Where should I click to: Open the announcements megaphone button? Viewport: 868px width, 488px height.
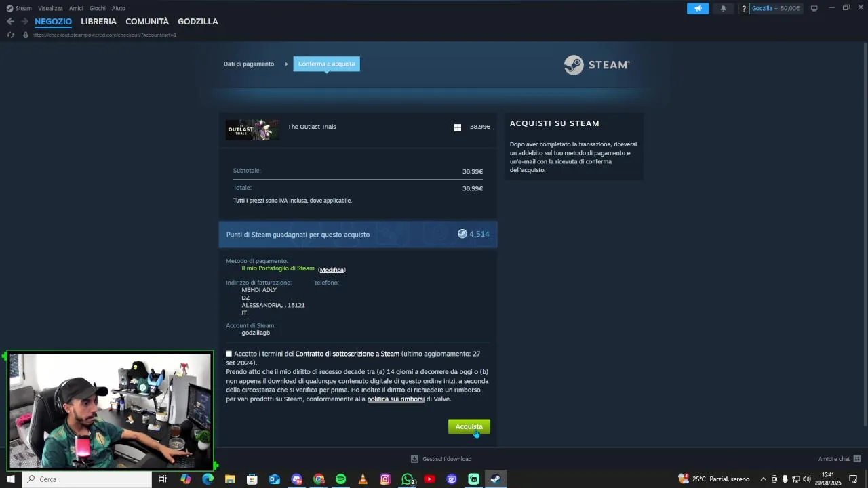pos(698,8)
